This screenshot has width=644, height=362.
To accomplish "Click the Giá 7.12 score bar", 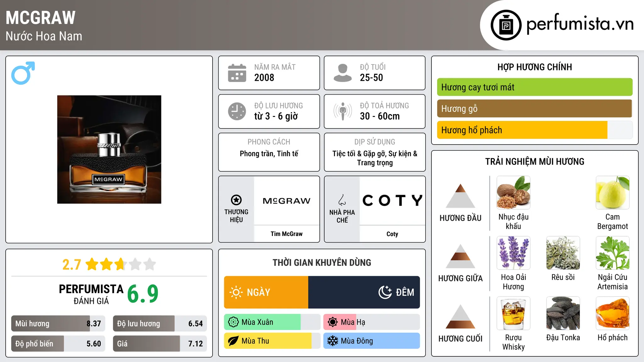I will [x=160, y=343].
